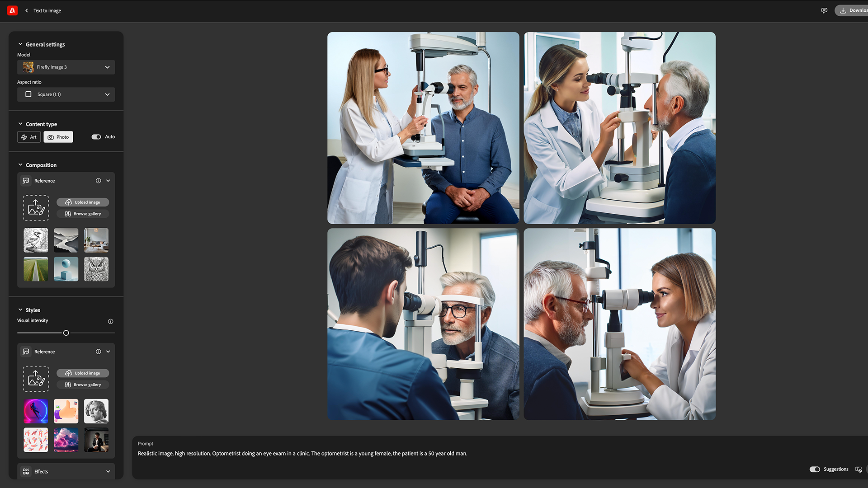Open the Square (1:1) aspect ratio dropdown

(x=66, y=94)
